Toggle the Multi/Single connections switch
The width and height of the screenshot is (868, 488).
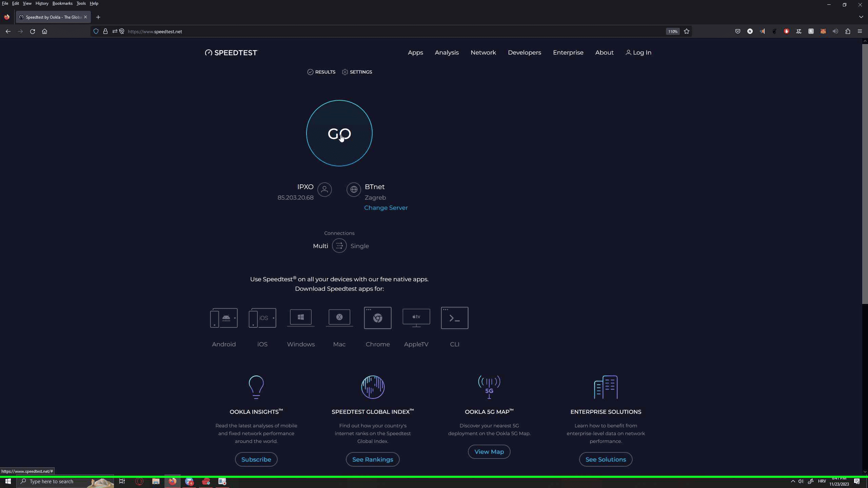[x=339, y=246]
